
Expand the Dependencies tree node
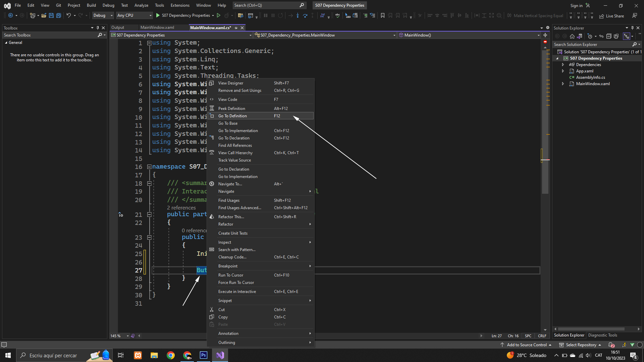click(563, 65)
